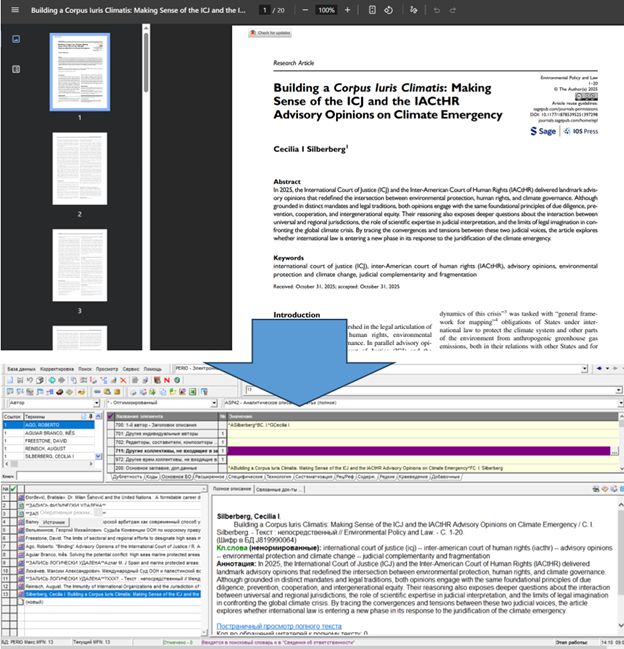Screen dimensions: 624x649
Task: Check the selection box for record 7 Ago
Action: pos(13,546)
